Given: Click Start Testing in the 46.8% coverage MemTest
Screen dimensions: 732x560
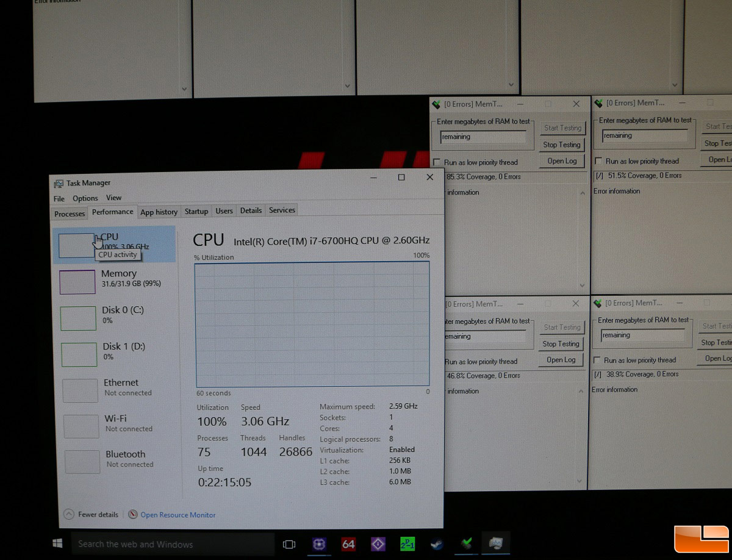Looking at the screenshot, I should 562,327.
